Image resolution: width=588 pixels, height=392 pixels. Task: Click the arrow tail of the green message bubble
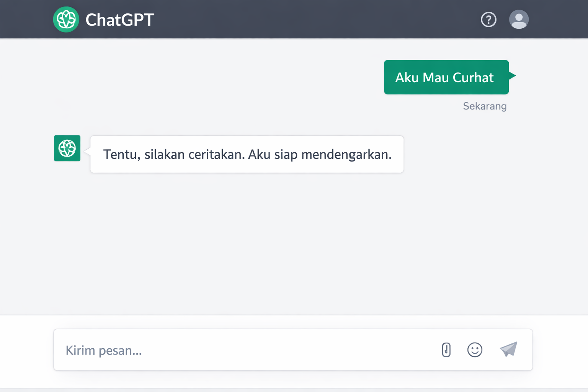click(x=512, y=76)
